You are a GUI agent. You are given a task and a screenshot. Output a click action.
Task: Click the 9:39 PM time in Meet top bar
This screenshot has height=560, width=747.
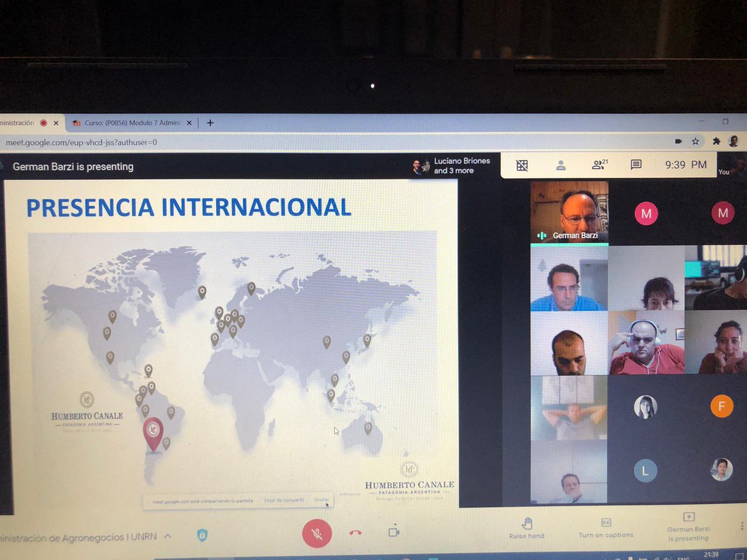pos(685,165)
